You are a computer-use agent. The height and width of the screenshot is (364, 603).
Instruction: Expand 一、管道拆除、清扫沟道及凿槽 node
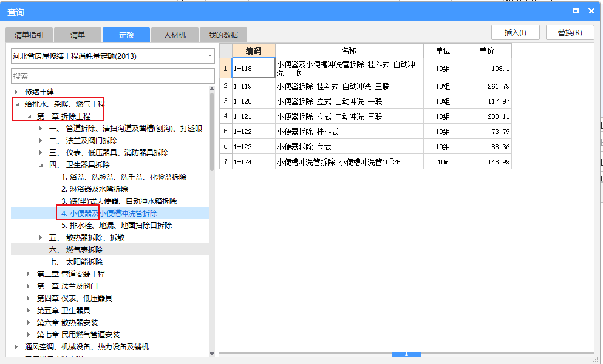41,129
